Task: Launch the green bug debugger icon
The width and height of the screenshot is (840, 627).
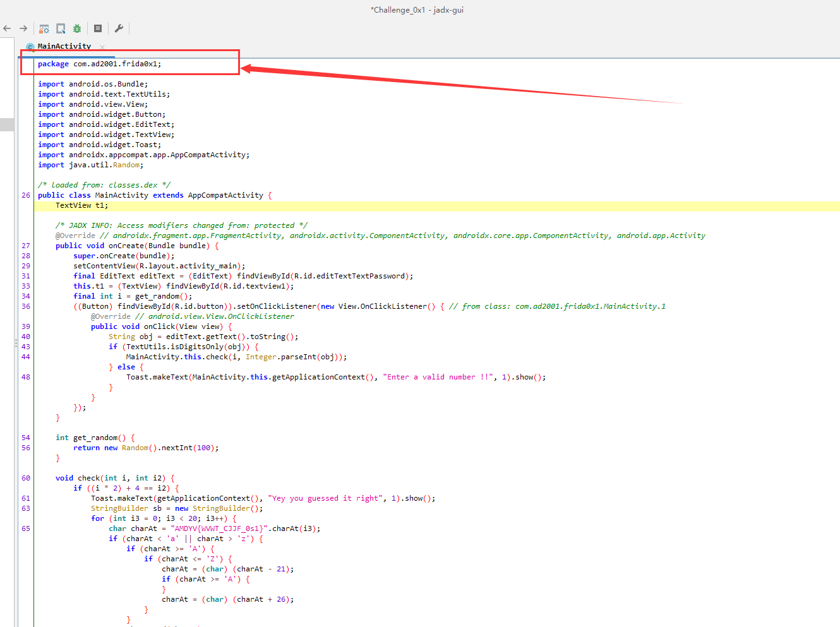Action: (x=77, y=28)
